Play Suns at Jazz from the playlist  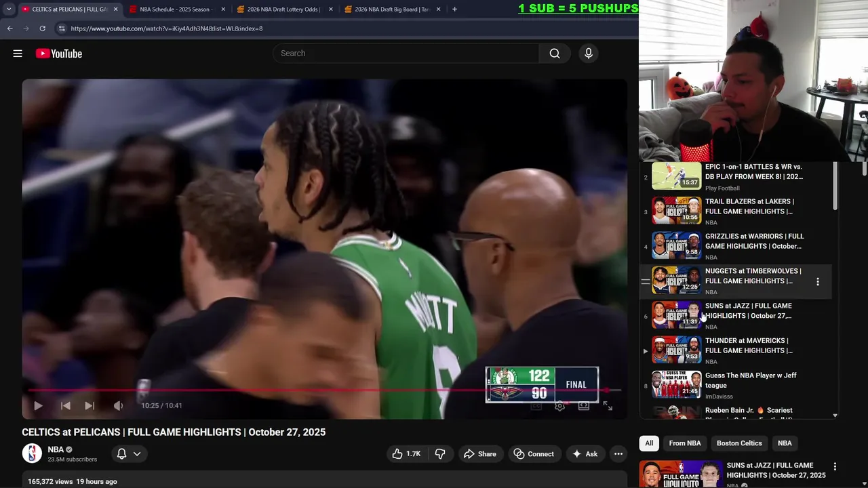pyautogui.click(x=734, y=316)
